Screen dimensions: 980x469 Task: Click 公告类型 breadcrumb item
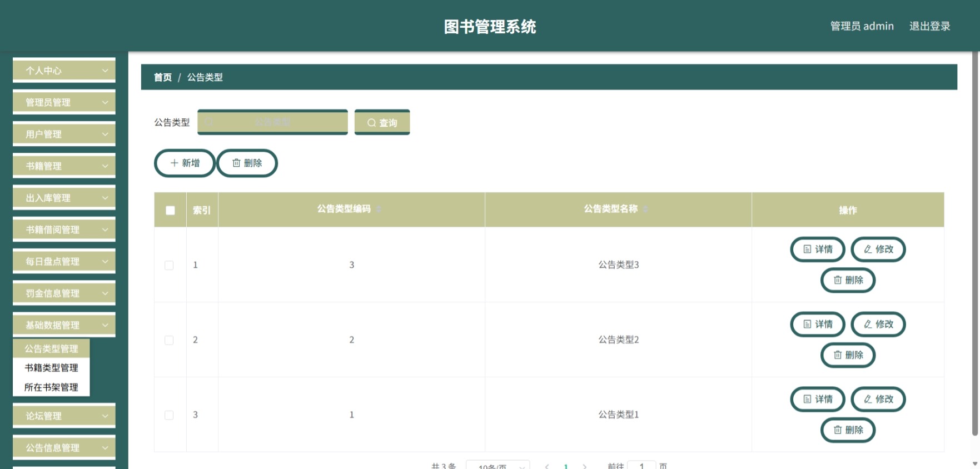pyautogui.click(x=205, y=77)
